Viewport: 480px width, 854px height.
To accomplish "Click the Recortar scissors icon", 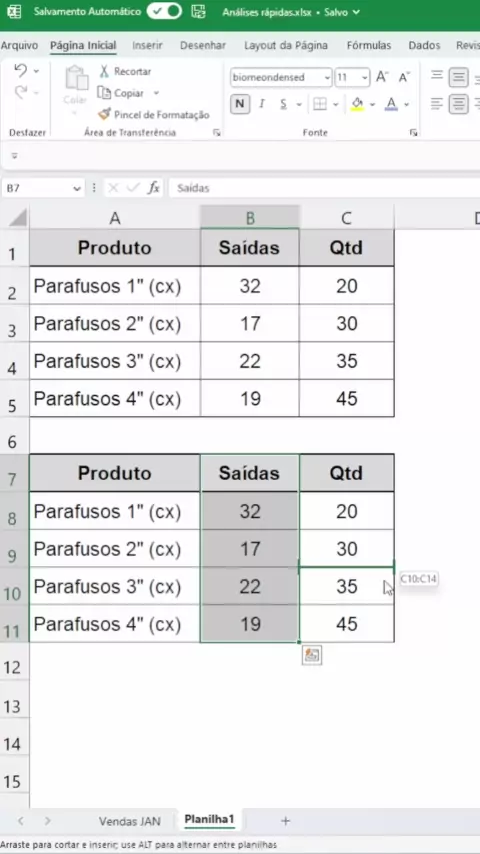I will 105,71.
